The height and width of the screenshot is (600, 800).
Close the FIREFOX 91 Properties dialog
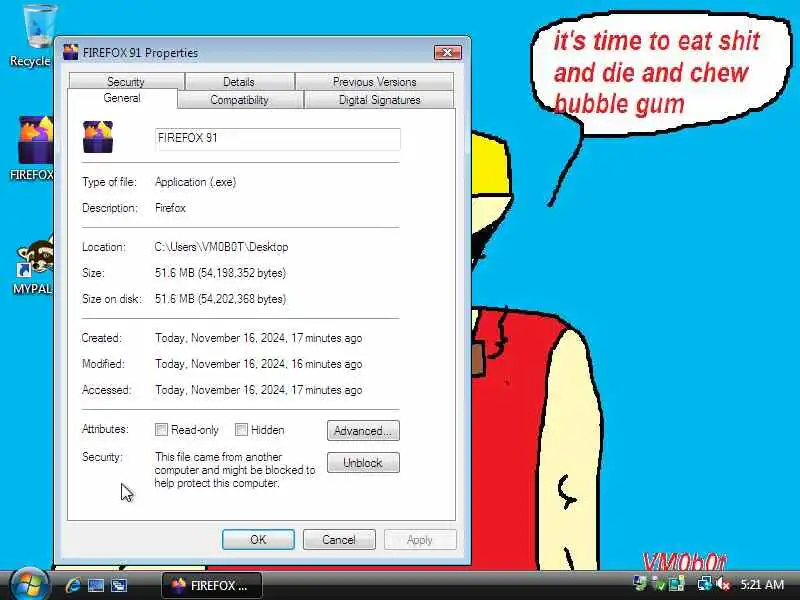tap(447, 52)
